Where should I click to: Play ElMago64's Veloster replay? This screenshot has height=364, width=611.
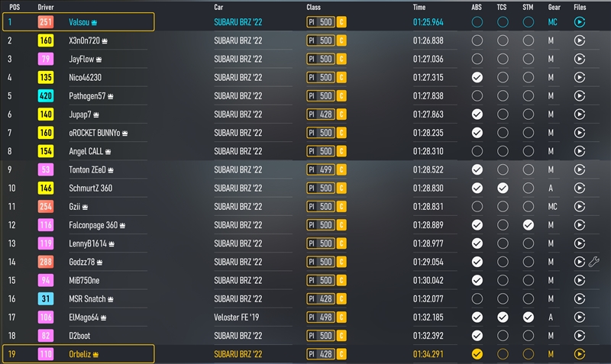pos(580,317)
